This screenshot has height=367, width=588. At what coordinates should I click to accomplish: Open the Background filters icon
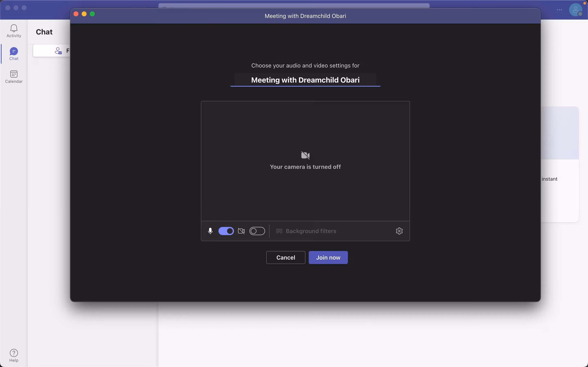click(279, 231)
